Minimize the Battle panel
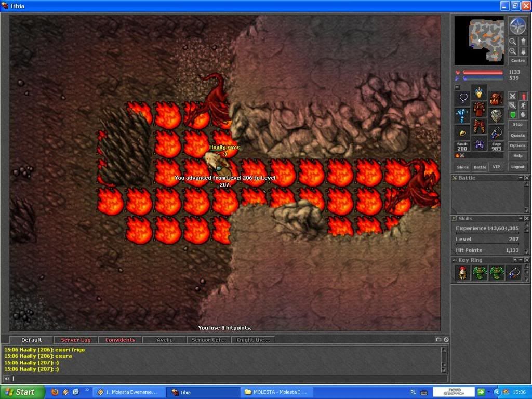 [x=521, y=178]
